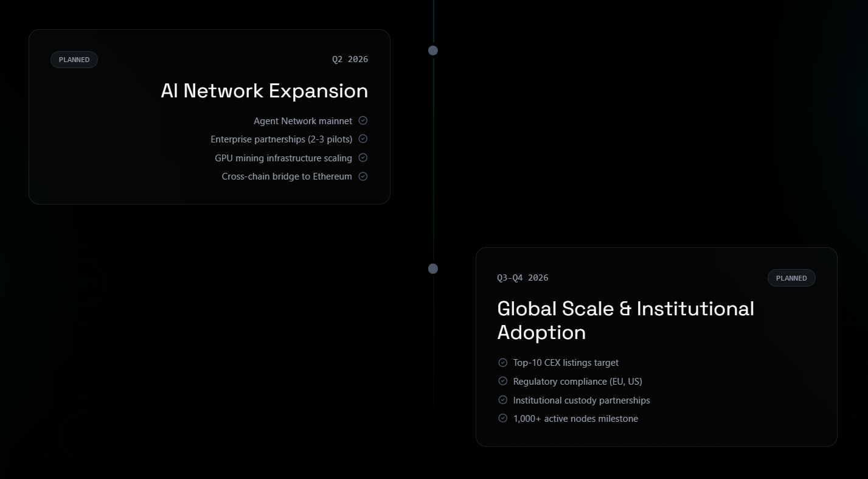
Task: Click the Q2 2026 date label
Action: point(350,59)
